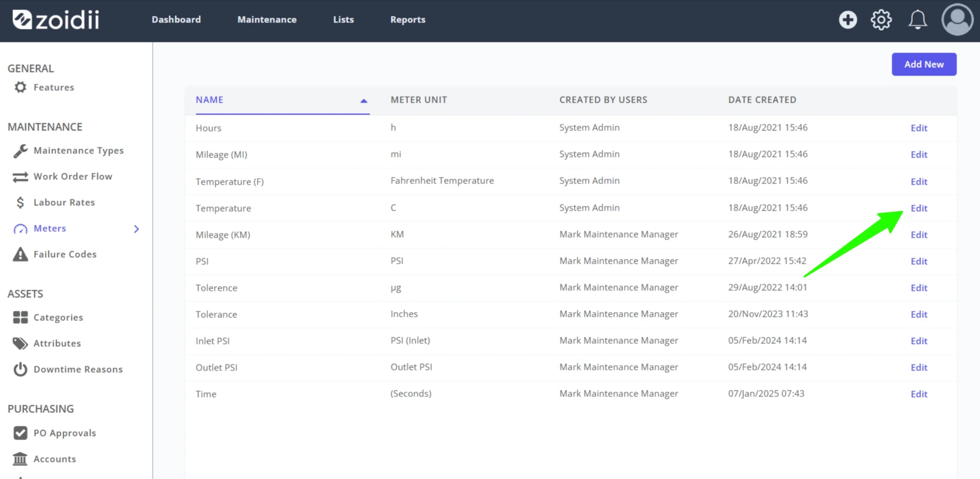Click the Meters gauge icon
This screenshot has width=980, height=479.
pos(21,229)
